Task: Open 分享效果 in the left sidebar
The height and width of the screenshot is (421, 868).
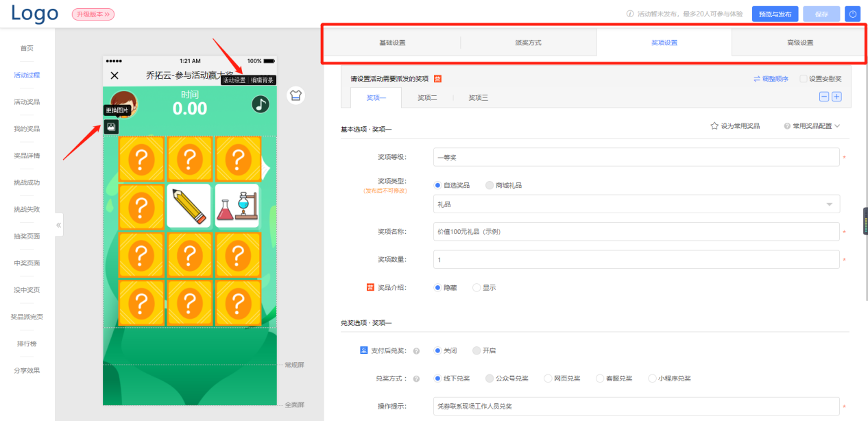Action: (27, 370)
